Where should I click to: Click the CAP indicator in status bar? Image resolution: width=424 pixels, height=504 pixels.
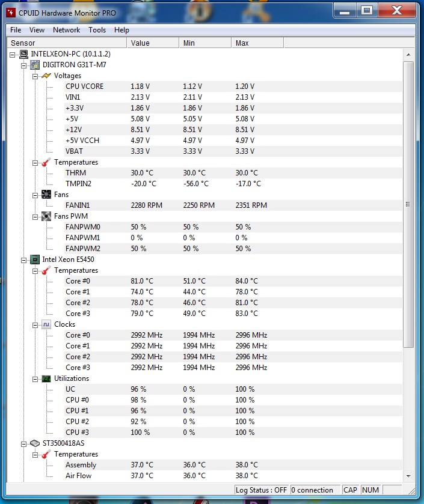click(x=351, y=490)
